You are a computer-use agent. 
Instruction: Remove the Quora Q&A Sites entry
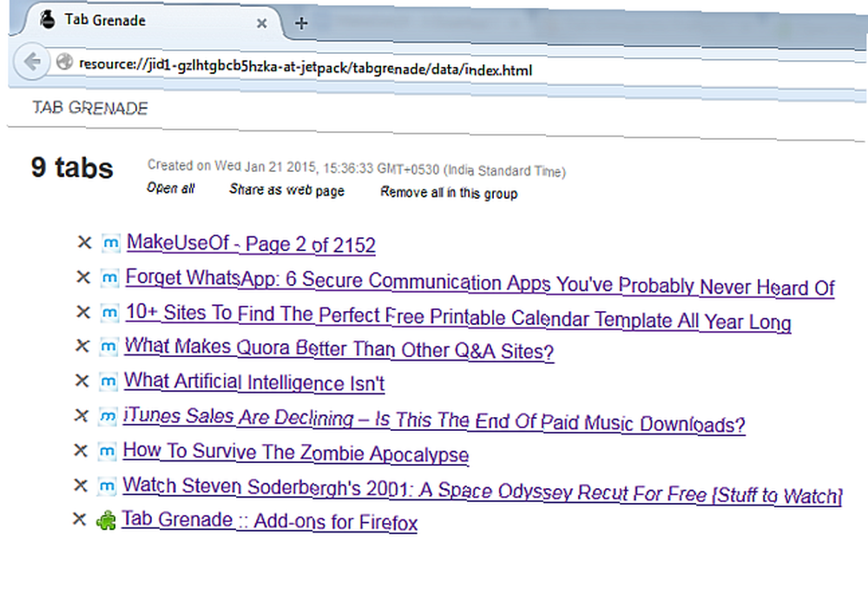click(82, 346)
